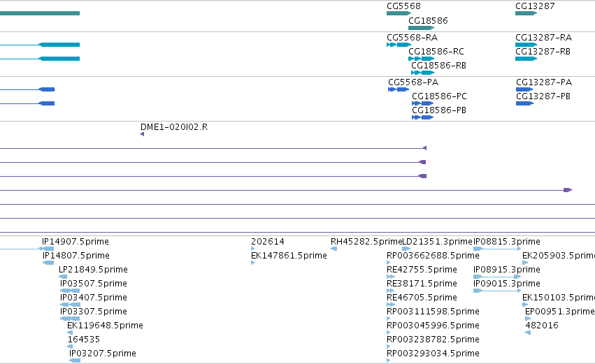The height and width of the screenshot is (364, 595).
Task: Click the 202614 feature arrowhead
Action: pyautogui.click(x=252, y=249)
